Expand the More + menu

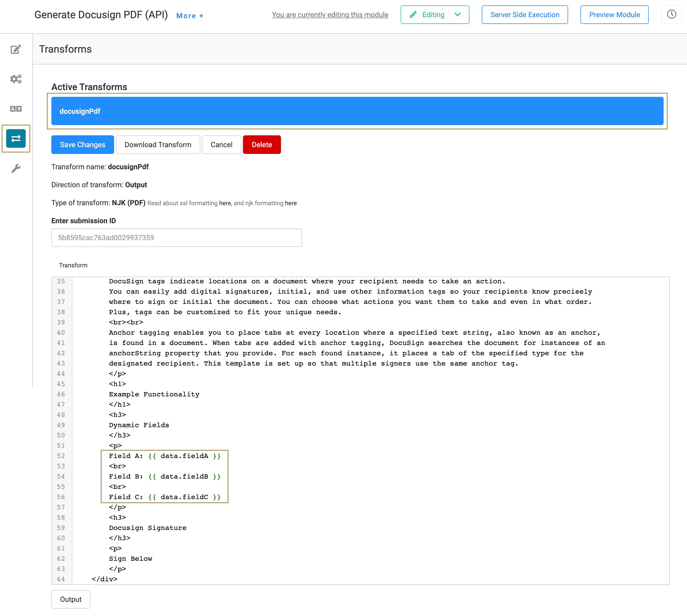pos(190,16)
